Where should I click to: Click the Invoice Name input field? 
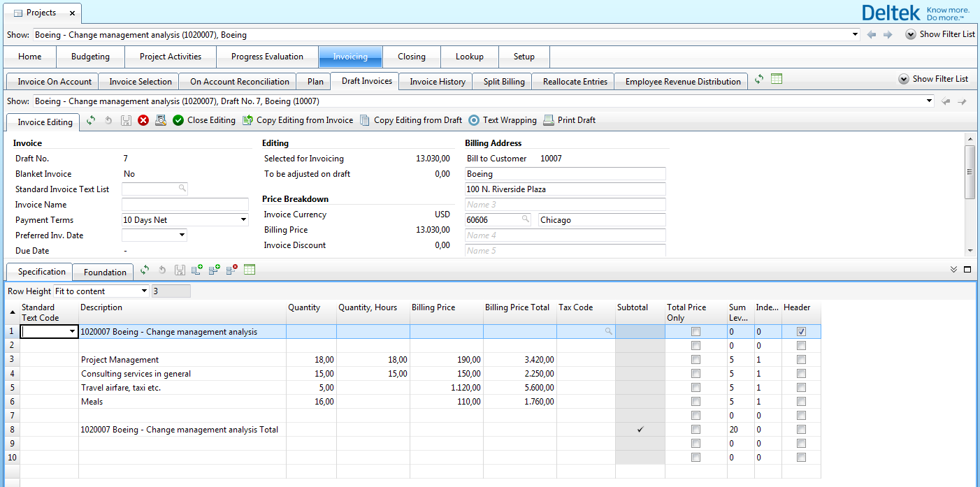[x=185, y=205]
